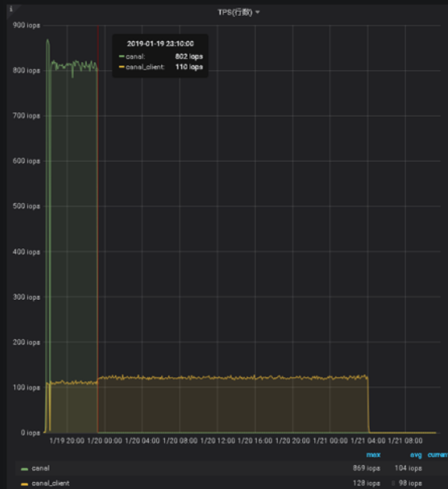
Task: Click the 1/19 20:00 x-axis time label
Action: tap(67, 440)
